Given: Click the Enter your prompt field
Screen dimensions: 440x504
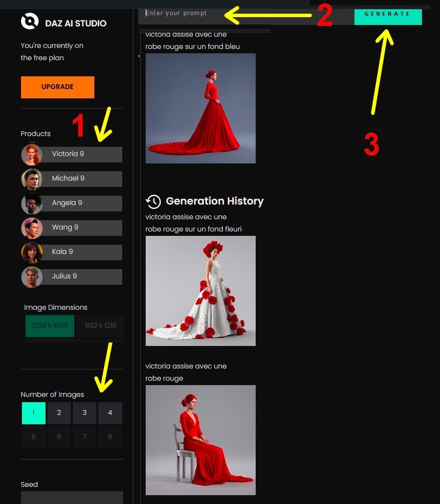Looking at the screenshot, I should [x=246, y=16].
